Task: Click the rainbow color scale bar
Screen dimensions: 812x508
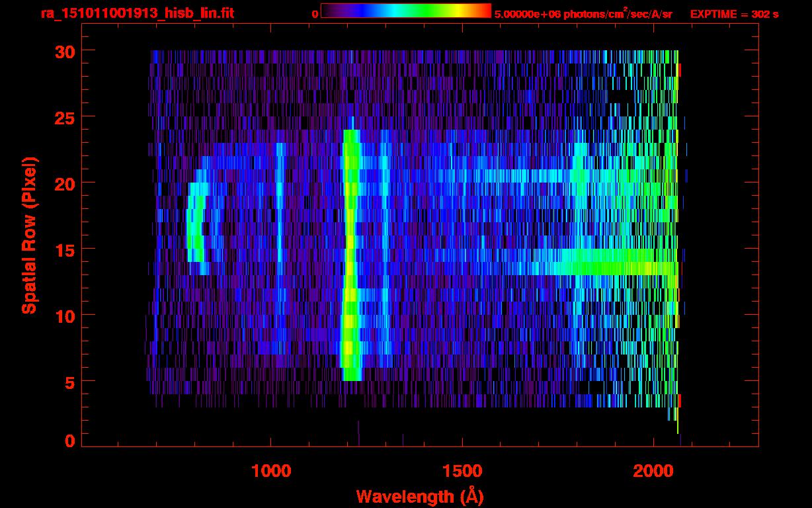Action: (x=405, y=11)
